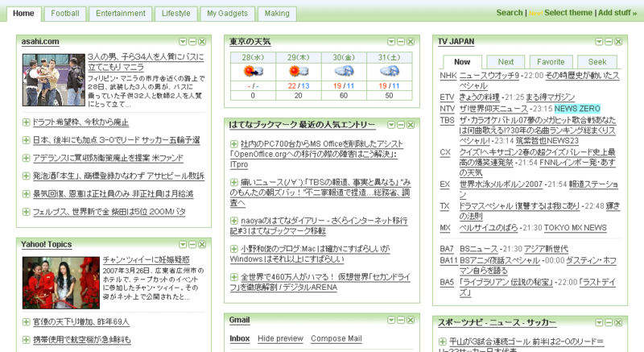The width and height of the screenshot is (644, 352).
Task: Switch to the Entertainment tab
Action: tap(120, 14)
